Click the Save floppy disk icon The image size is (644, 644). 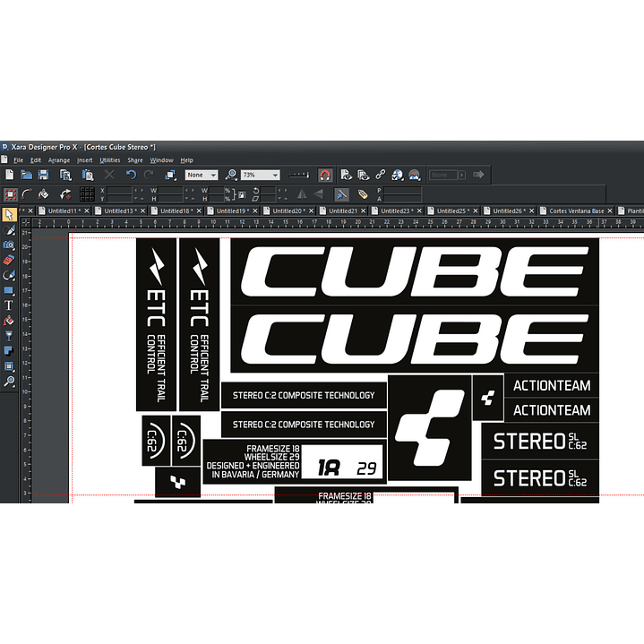click(x=43, y=175)
